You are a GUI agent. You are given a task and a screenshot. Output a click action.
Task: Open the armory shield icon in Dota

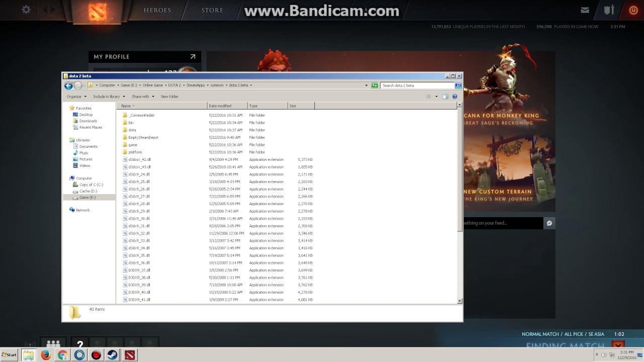click(609, 10)
